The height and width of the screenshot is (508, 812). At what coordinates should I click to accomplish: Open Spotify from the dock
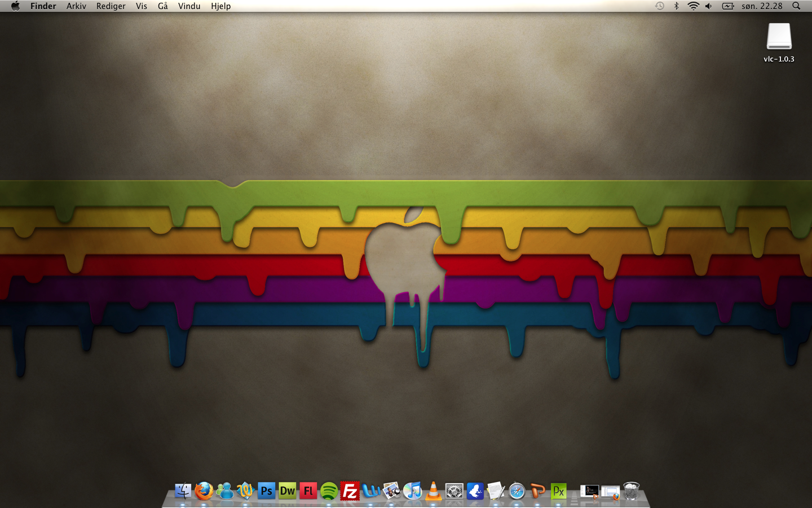tap(329, 491)
